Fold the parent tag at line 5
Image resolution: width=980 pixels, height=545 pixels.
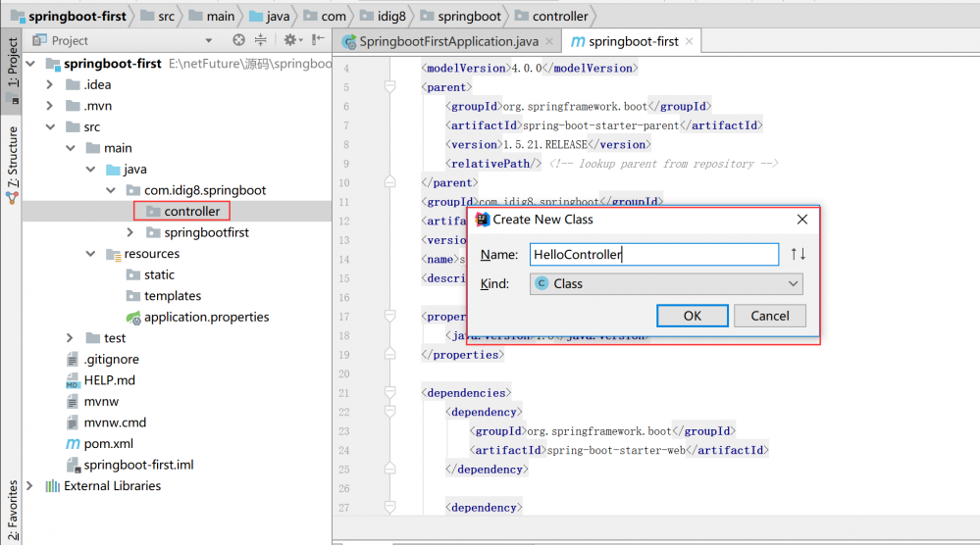pyautogui.click(x=390, y=87)
